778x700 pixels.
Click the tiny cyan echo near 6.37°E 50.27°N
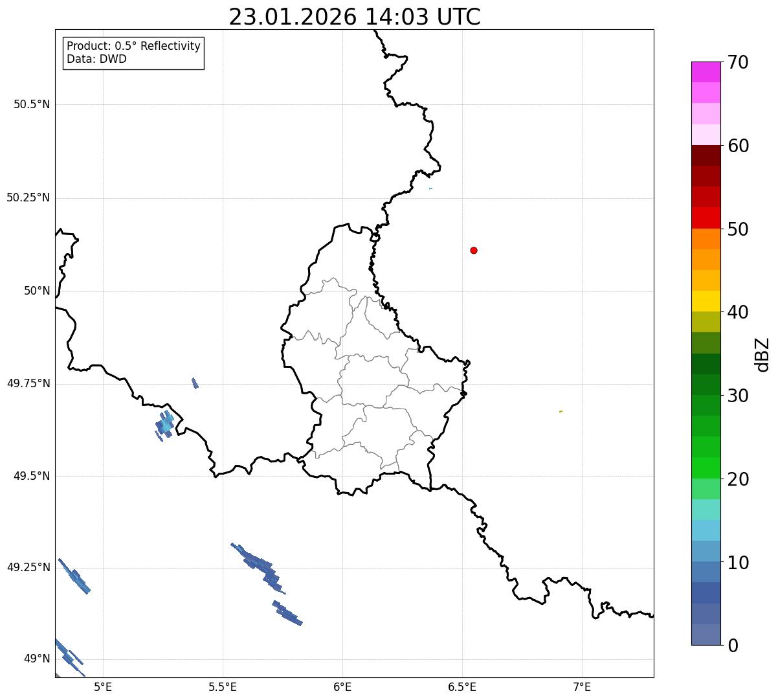click(x=430, y=188)
